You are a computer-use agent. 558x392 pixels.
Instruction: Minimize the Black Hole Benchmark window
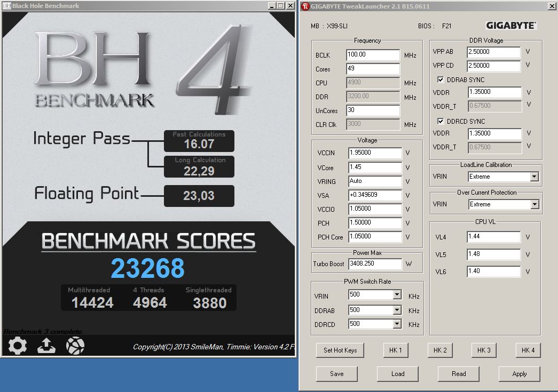[272, 6]
